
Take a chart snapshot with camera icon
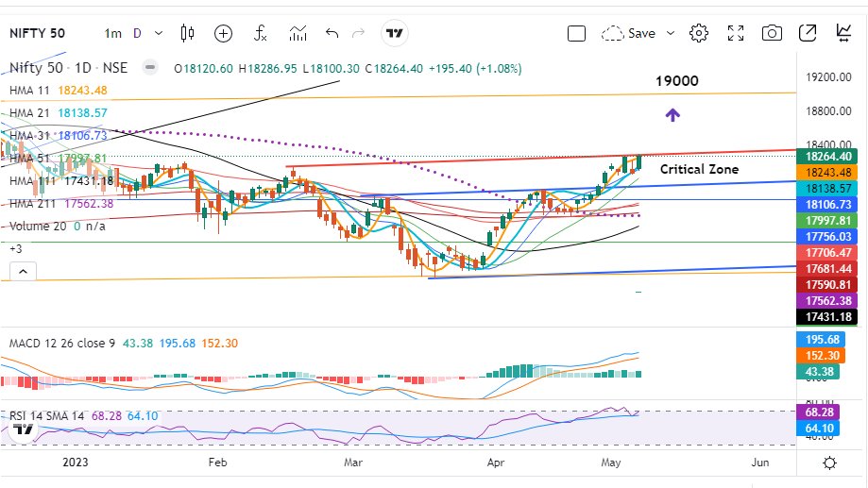pos(772,33)
